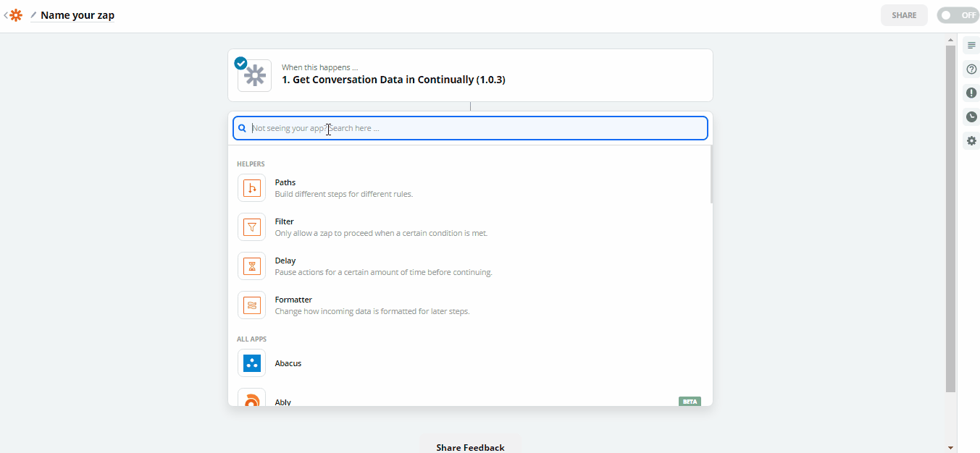Choose the Ably app entry
This screenshot has width=980, height=453.
pos(470,397)
